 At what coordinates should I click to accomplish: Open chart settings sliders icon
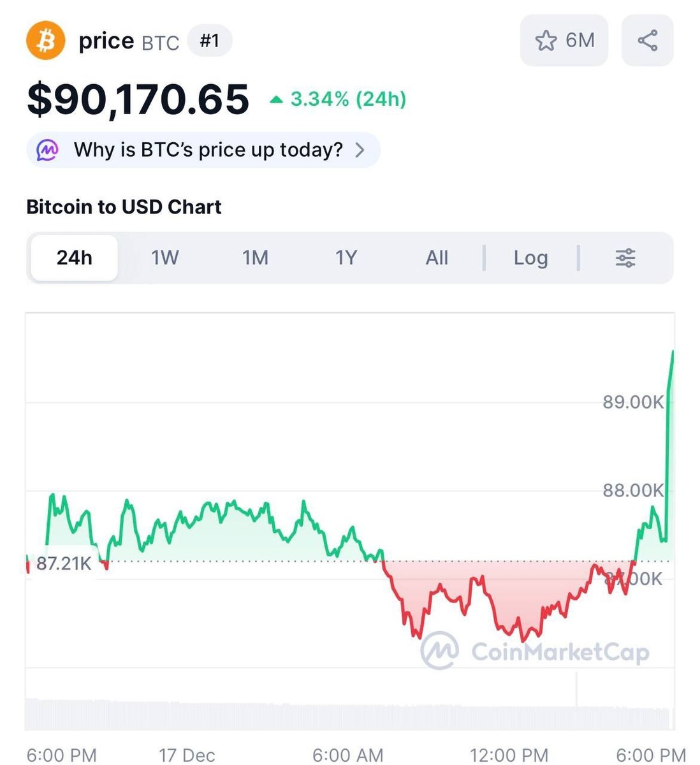(625, 258)
